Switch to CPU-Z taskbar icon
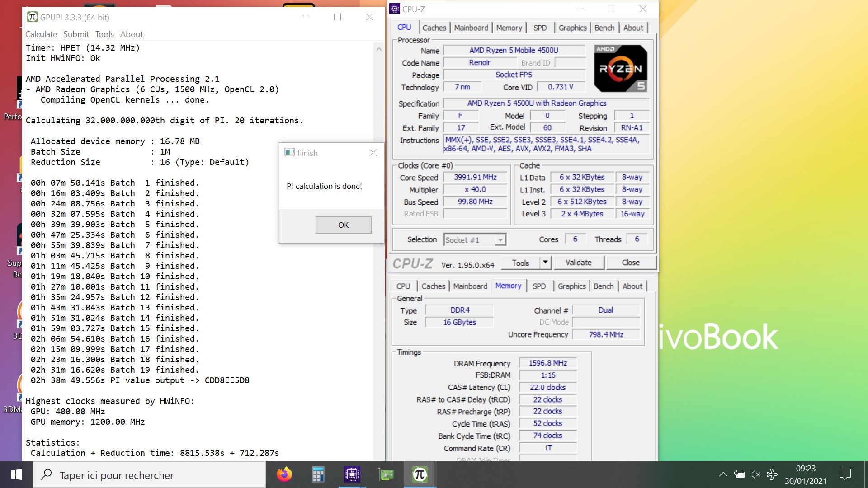The width and height of the screenshot is (868, 488). pyautogui.click(x=352, y=474)
